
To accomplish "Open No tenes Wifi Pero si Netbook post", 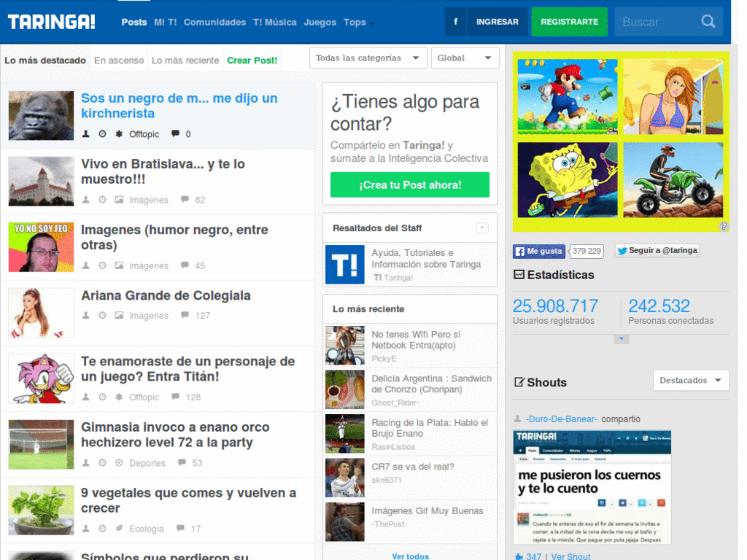I will pyautogui.click(x=416, y=340).
